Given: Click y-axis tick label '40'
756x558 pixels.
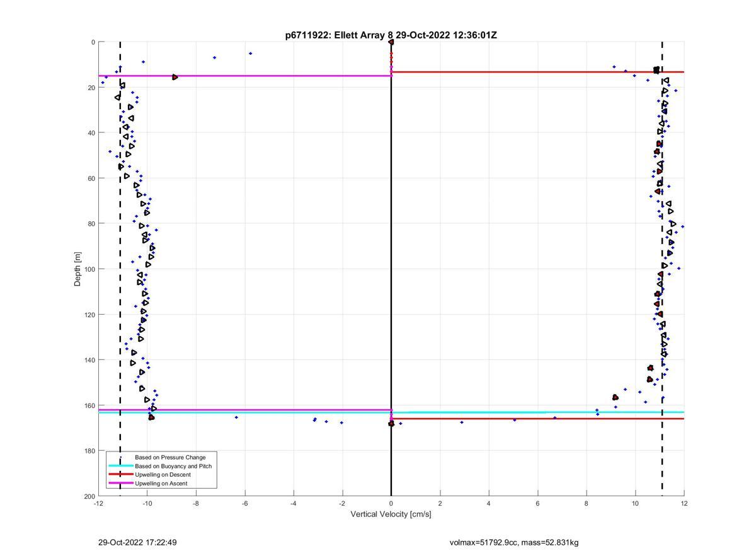Looking at the screenshot, I should coord(91,133).
